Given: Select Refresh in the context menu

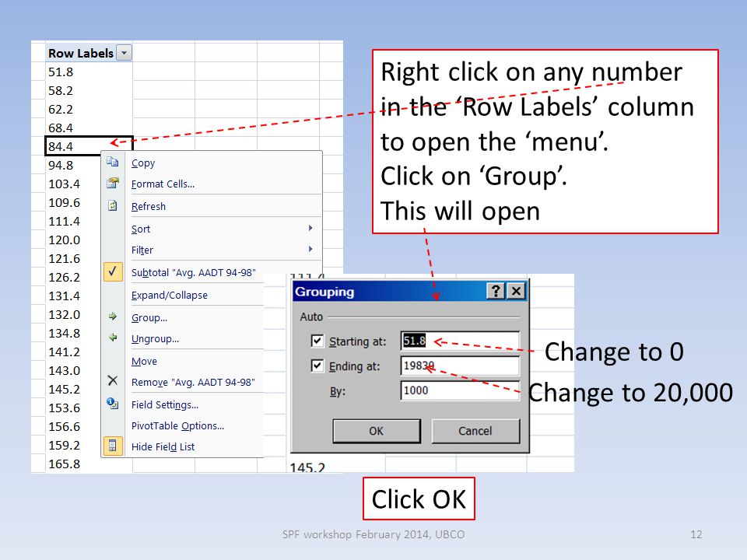Looking at the screenshot, I should point(148,207).
